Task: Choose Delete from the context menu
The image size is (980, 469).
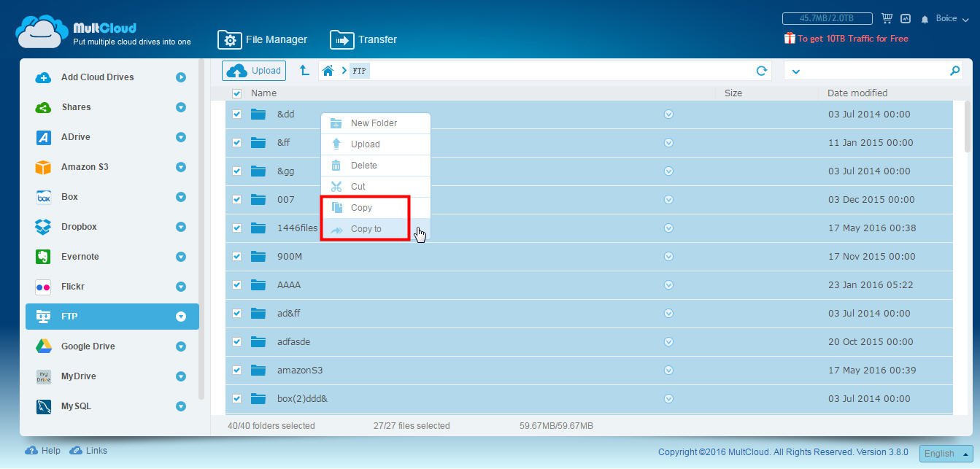Action: point(363,166)
